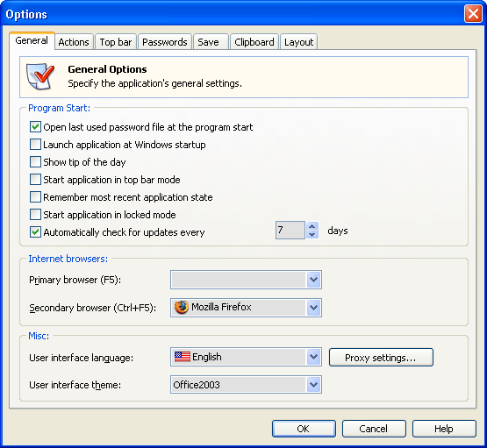Screen dimensions: 487x448
Task: Check Remember most recent application state
Action: 35,197
